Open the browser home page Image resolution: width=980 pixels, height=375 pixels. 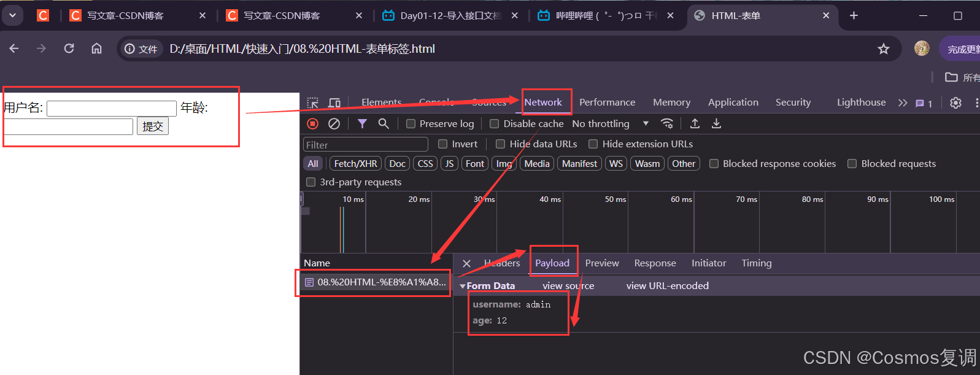pos(96,48)
